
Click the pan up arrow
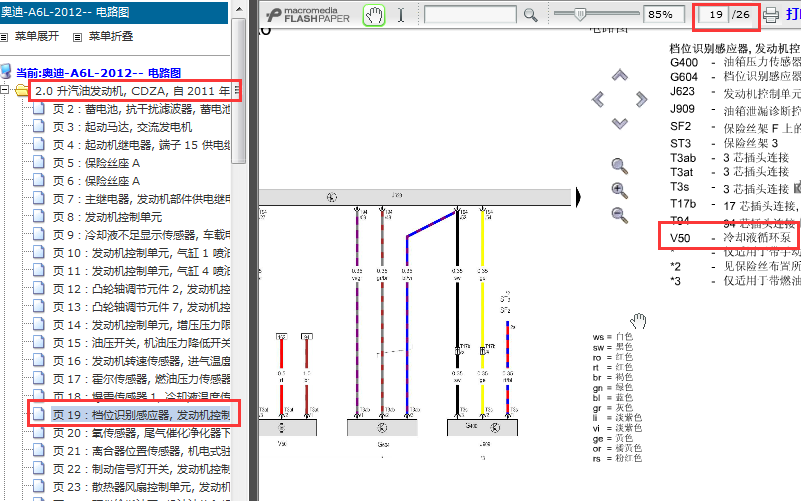620,76
